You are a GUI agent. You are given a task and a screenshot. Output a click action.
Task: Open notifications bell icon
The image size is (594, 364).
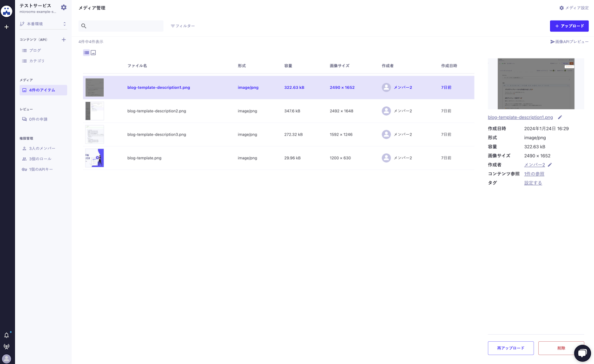[7, 335]
